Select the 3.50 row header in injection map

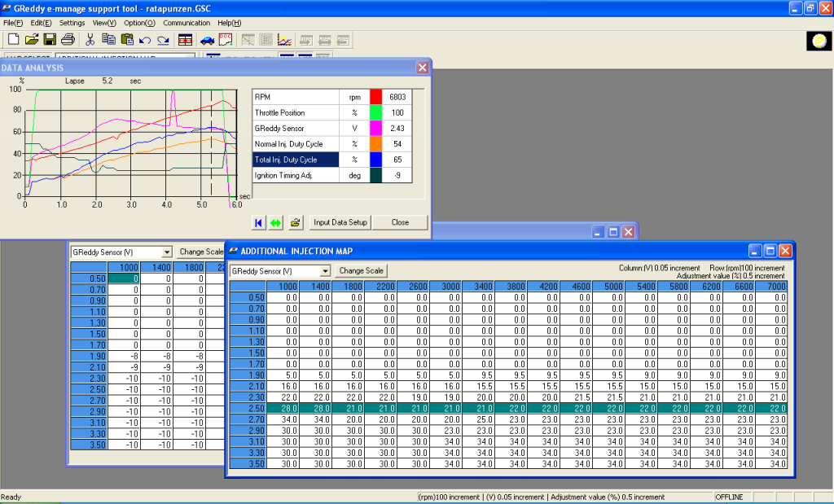(x=248, y=463)
